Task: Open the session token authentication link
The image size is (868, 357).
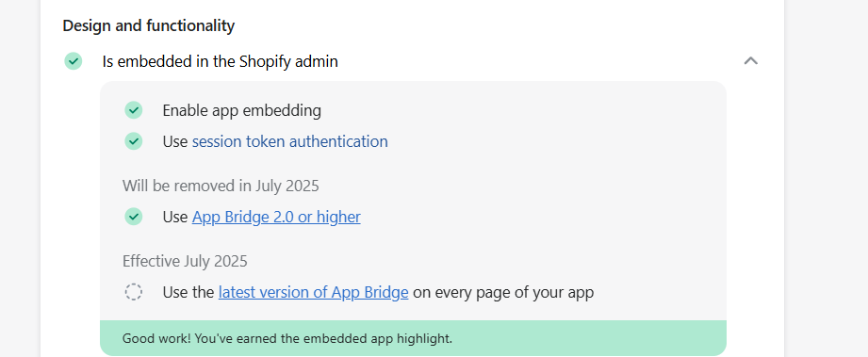Action: pyautogui.click(x=290, y=141)
